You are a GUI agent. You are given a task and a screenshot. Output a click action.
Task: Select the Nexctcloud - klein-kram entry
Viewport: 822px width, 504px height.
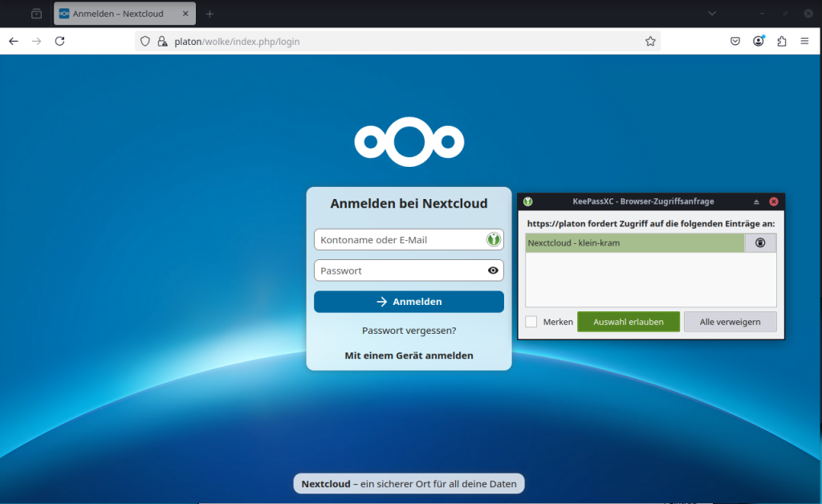pyautogui.click(x=634, y=242)
